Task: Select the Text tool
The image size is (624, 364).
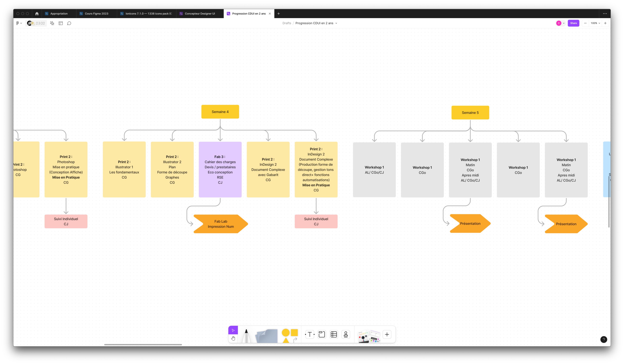Action: [x=309, y=335]
